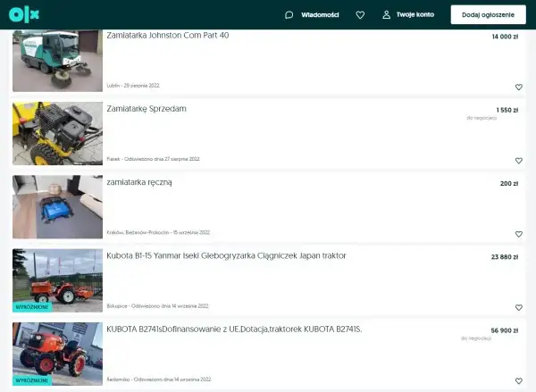
Task: Click 'do negocjacji' under 1 550 zł
Action: click(x=482, y=118)
